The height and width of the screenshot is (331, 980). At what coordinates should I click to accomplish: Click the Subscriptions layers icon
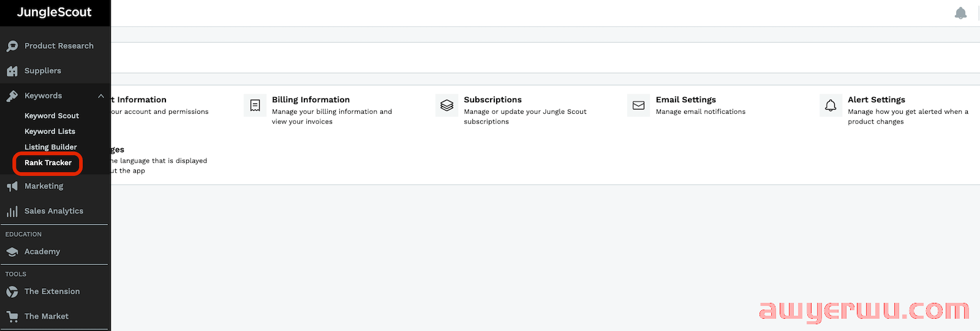[x=447, y=105]
